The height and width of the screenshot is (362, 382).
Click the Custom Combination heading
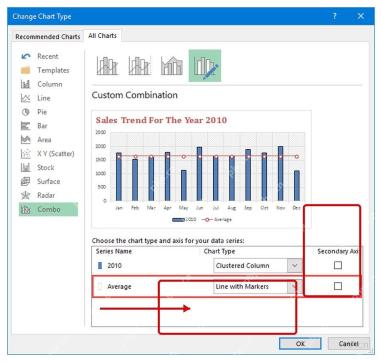coord(135,95)
